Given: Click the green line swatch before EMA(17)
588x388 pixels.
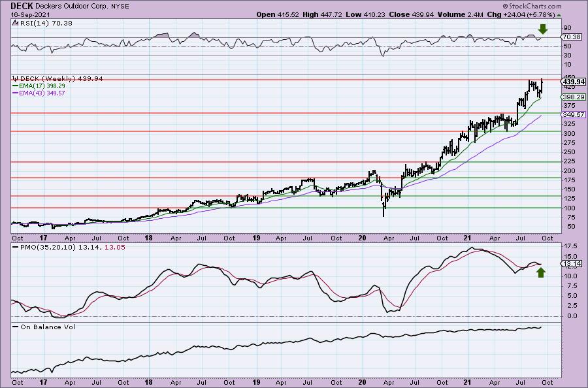Looking at the screenshot, I should coord(15,86).
